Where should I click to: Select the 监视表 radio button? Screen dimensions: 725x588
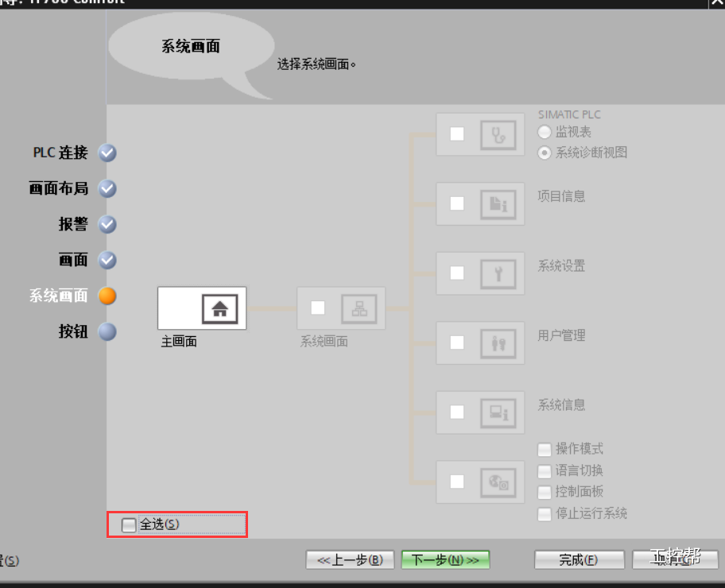(545, 132)
